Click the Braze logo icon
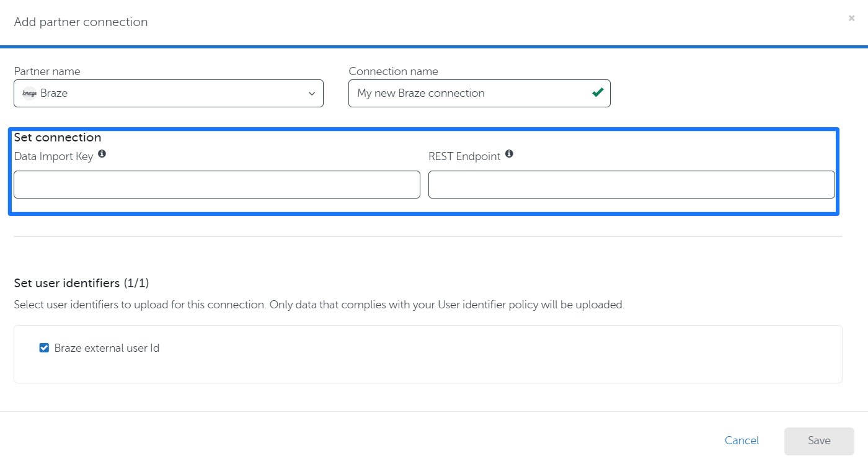This screenshot has height=469, width=868. coord(29,93)
